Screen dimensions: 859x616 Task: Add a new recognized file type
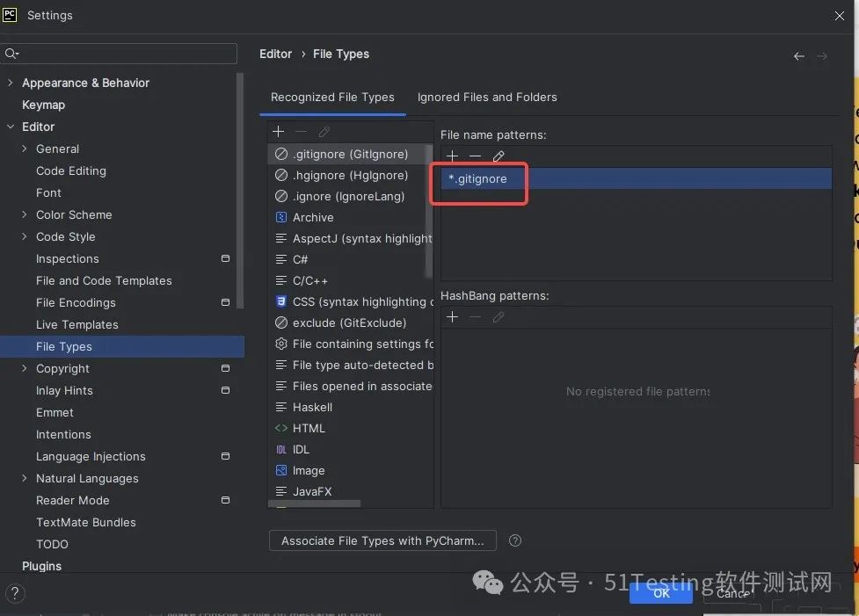click(279, 132)
